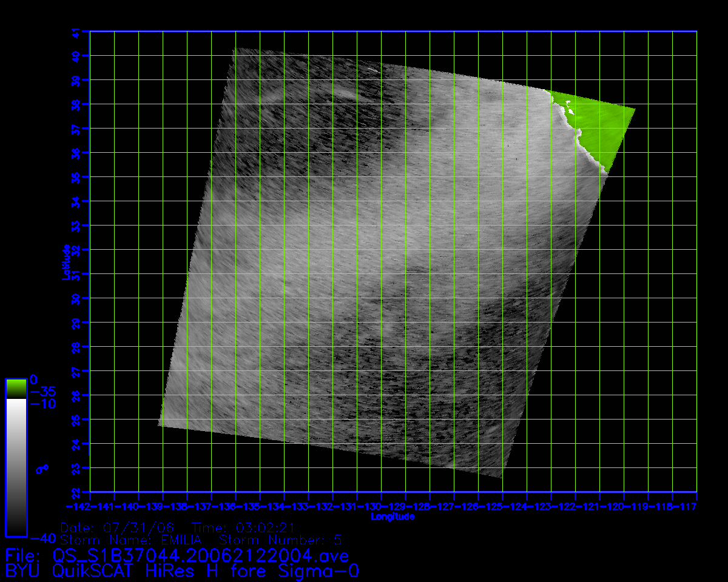Click the Latitude axis title
728x582 pixels.
tap(65, 261)
